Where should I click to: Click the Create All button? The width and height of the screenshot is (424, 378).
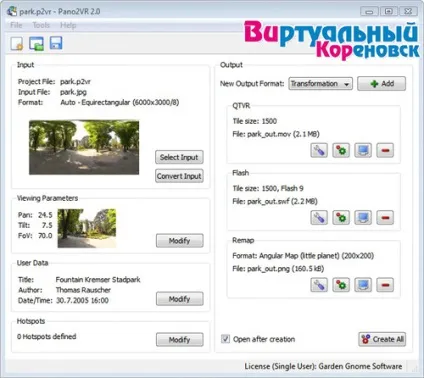click(382, 339)
